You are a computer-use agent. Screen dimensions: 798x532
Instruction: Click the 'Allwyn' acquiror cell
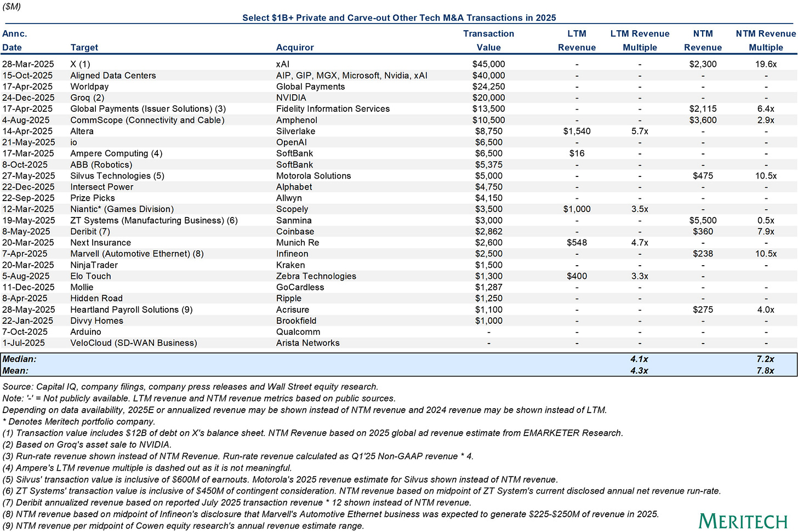point(289,198)
